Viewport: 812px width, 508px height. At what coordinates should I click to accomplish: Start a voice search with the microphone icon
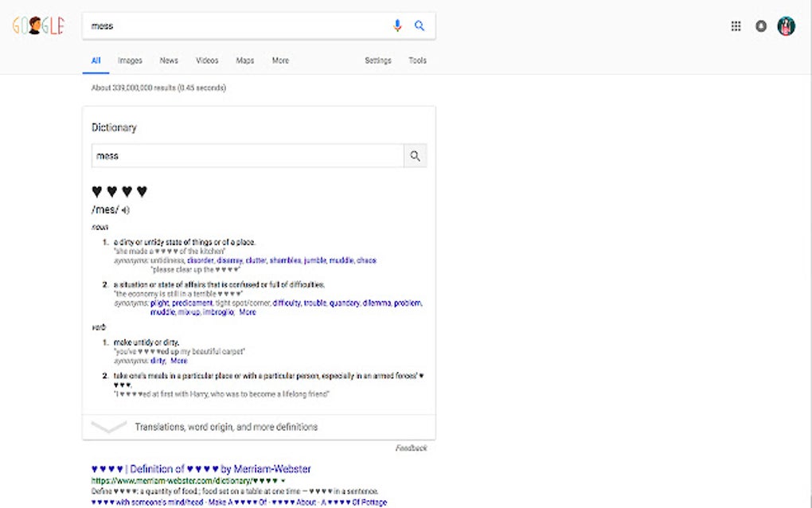(397, 25)
